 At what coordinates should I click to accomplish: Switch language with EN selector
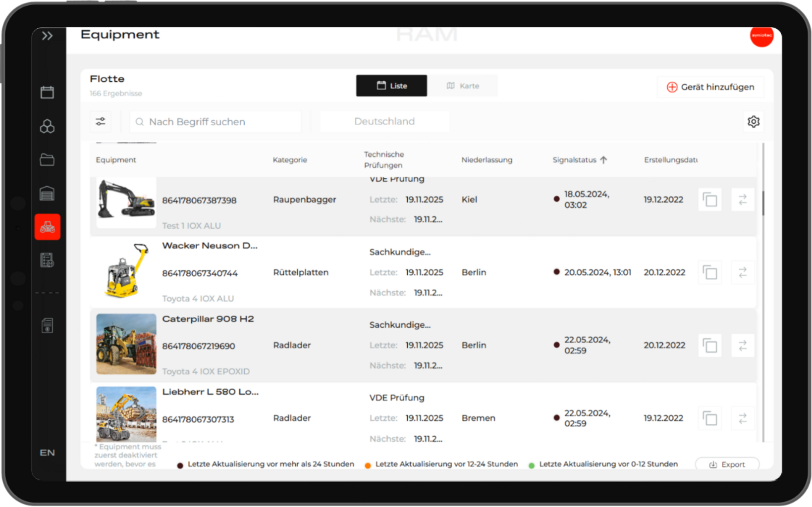point(47,453)
